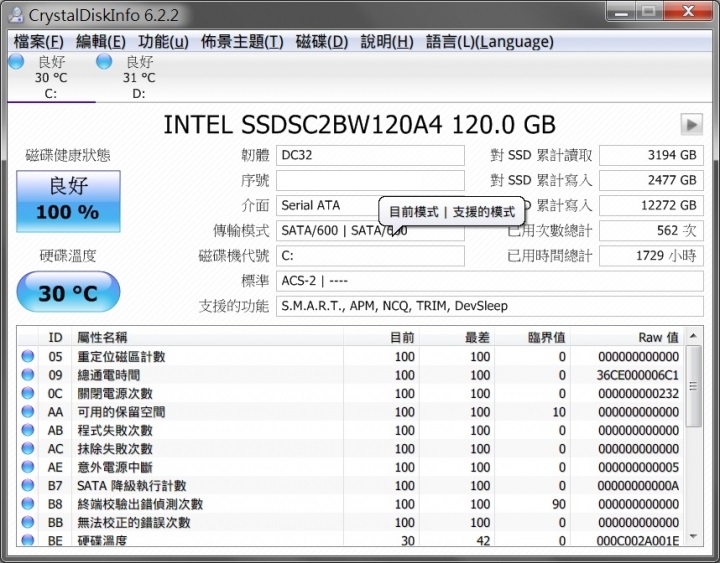Click the C: drive status orb
This screenshot has width=720, height=563.
click(17, 61)
